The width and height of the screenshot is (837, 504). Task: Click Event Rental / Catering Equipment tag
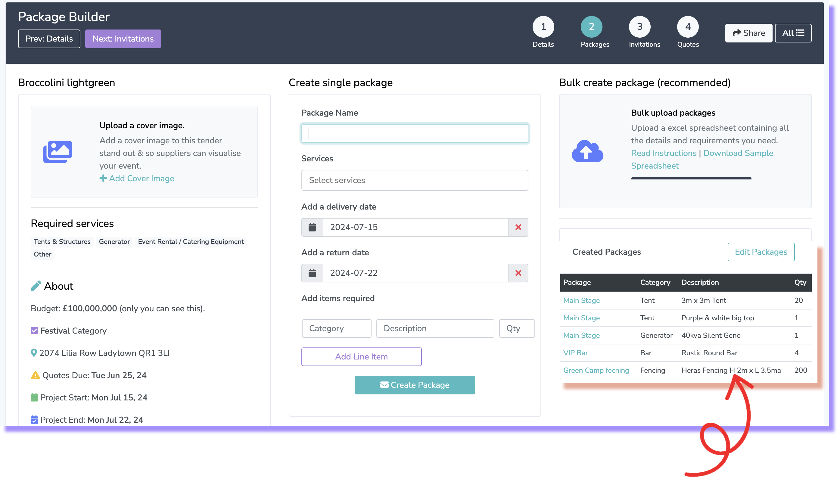tap(191, 241)
